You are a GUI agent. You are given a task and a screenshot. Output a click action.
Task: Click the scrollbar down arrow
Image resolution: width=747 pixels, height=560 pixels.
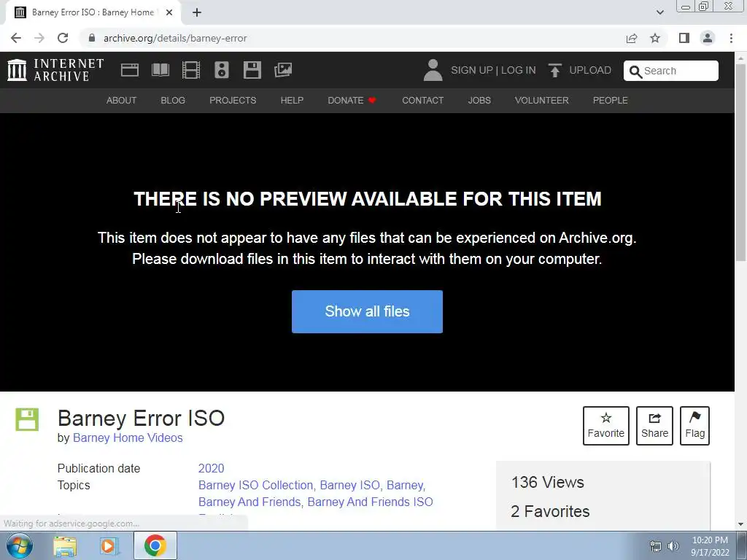click(x=740, y=524)
